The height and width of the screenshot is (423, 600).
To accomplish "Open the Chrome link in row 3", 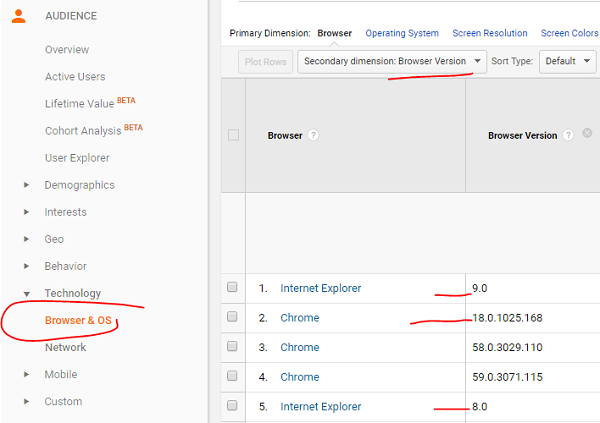I will (300, 347).
